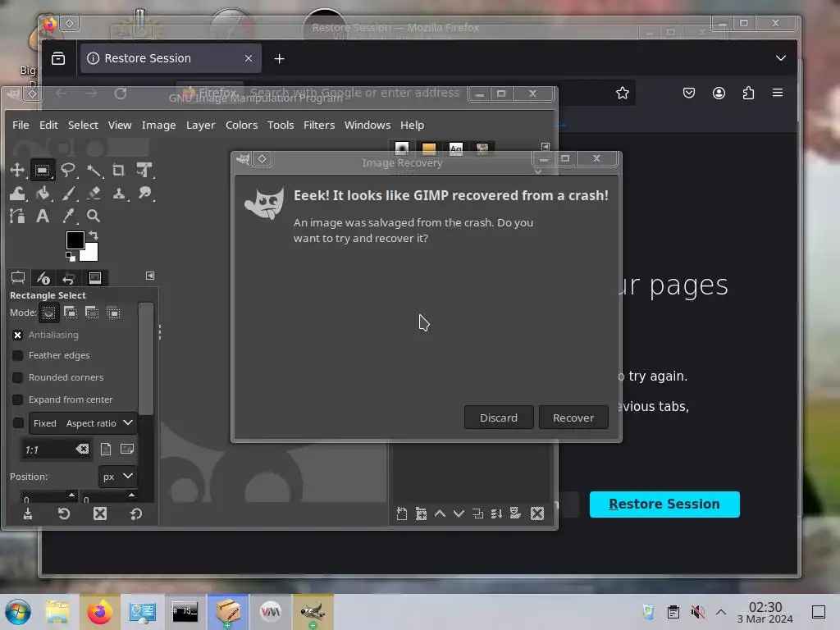This screenshot has width=840, height=630.
Task: Set portrait orientation for fixed ratio
Action: click(x=106, y=449)
